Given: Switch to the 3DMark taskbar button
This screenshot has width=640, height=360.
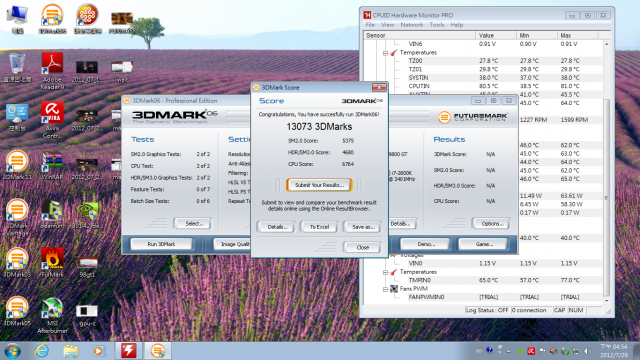Looking at the screenshot, I should 158,351.
